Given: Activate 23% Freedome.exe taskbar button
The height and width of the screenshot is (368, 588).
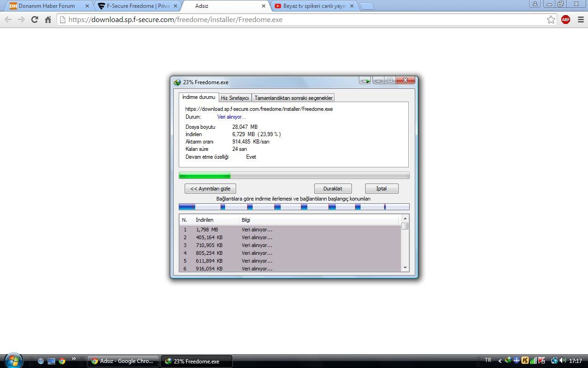Looking at the screenshot, I should 196,361.
